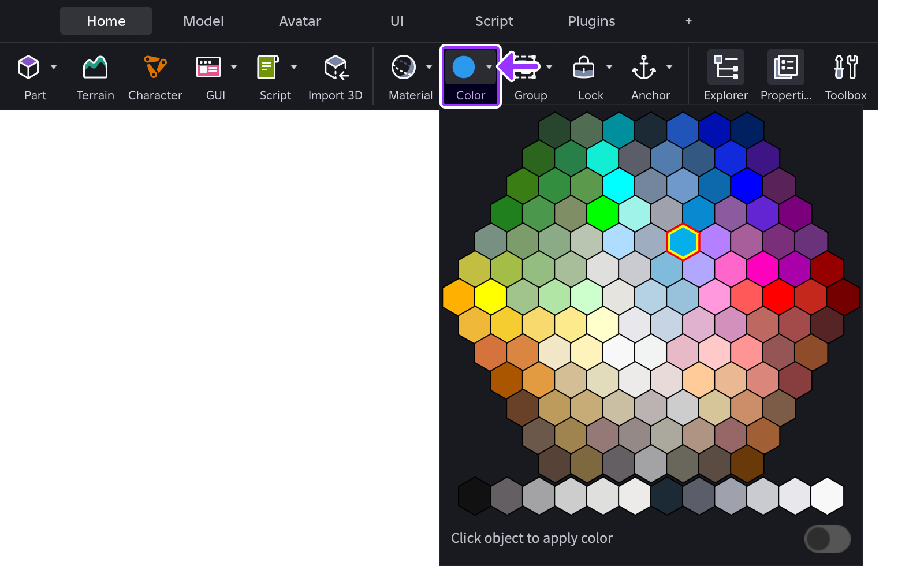Expand the GUI dropdown arrow
924x566 pixels.
(x=234, y=67)
